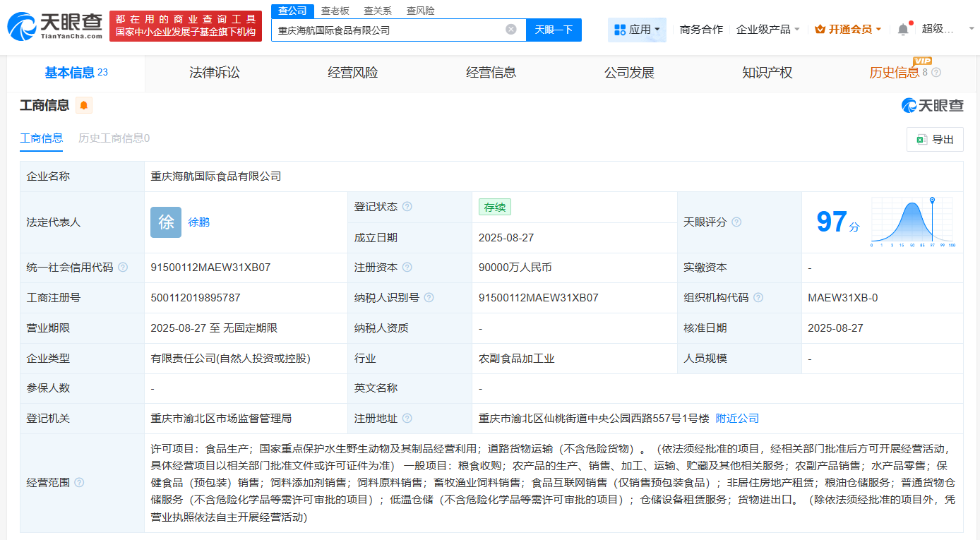Open the 附近公司 link
The width and height of the screenshot is (980, 540).
click(737, 419)
